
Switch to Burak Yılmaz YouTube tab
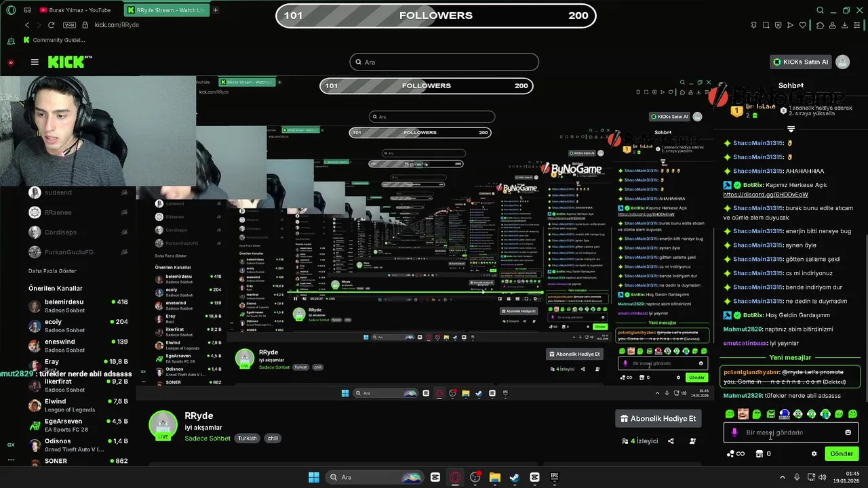click(75, 10)
